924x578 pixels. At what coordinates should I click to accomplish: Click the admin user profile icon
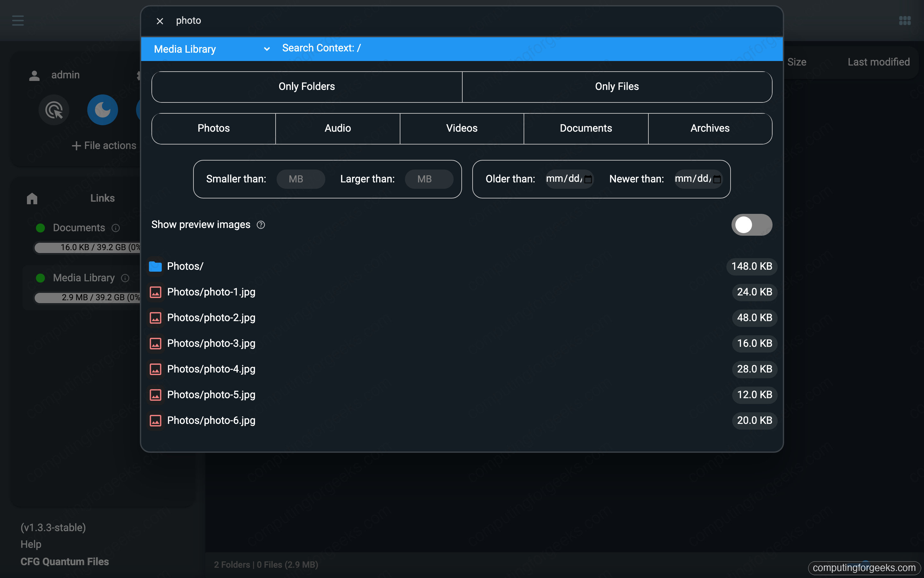[34, 75]
